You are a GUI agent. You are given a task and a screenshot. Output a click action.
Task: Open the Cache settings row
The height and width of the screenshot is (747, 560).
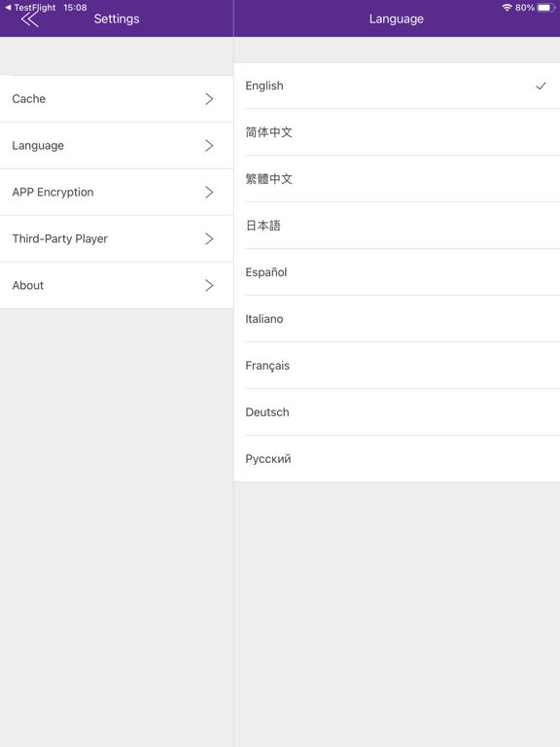pos(117,98)
